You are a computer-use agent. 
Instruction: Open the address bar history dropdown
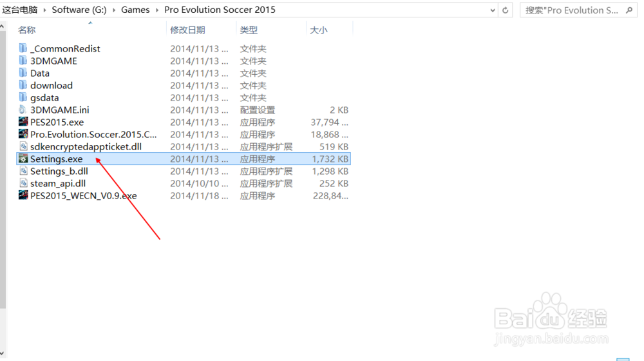tap(493, 10)
